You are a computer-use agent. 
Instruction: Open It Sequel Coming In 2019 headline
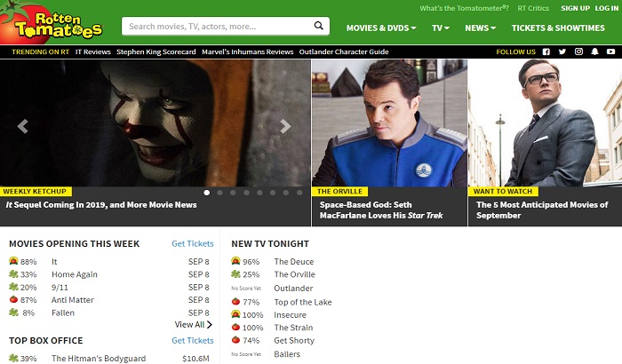(101, 204)
